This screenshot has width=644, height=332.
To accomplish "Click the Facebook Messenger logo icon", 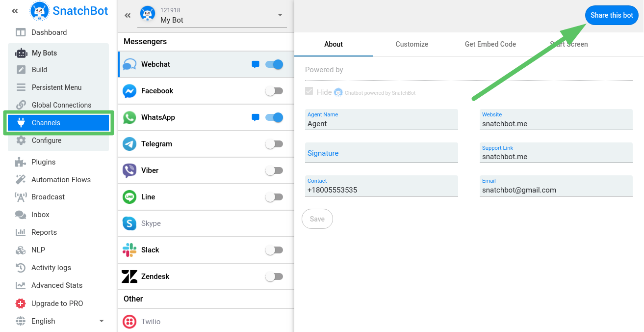I will (x=129, y=91).
